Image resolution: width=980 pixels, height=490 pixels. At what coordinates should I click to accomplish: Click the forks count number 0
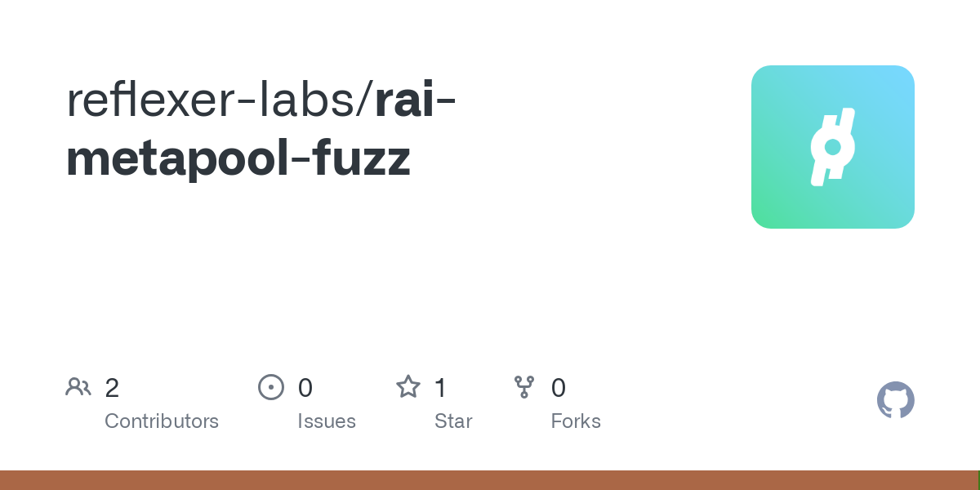pos(559,388)
